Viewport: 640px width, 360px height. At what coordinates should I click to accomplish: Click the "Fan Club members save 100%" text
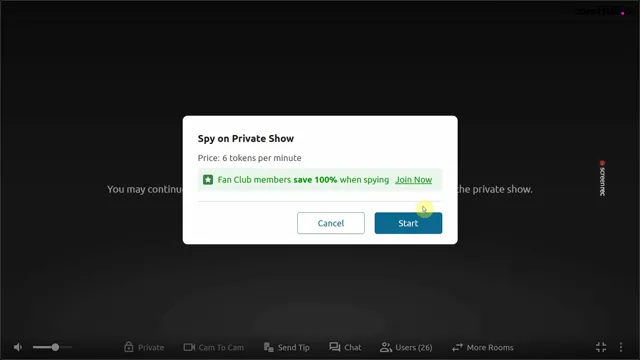point(277,180)
